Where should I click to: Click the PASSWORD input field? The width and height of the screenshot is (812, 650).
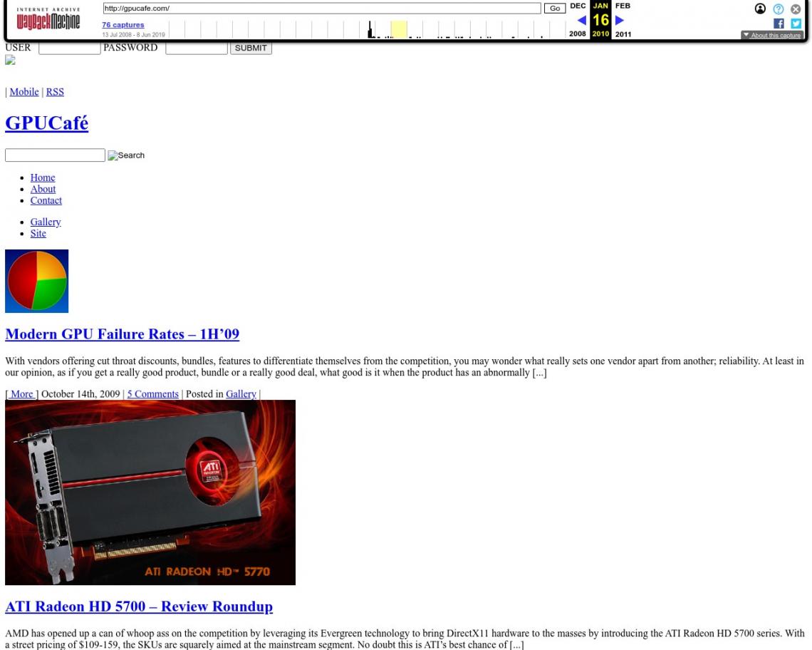(197, 48)
